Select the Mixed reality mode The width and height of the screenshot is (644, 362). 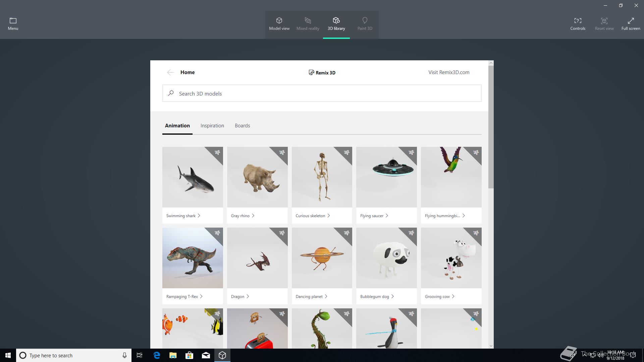coord(308,24)
